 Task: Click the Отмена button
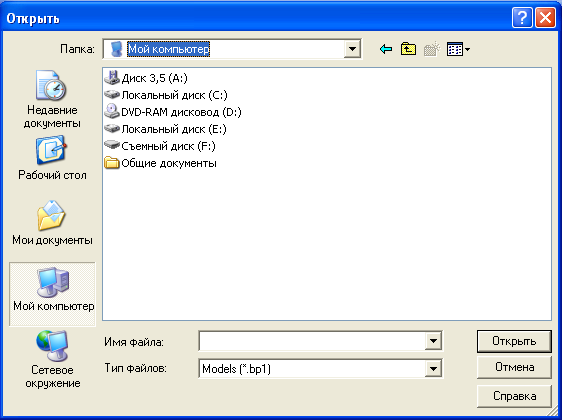pyautogui.click(x=514, y=367)
